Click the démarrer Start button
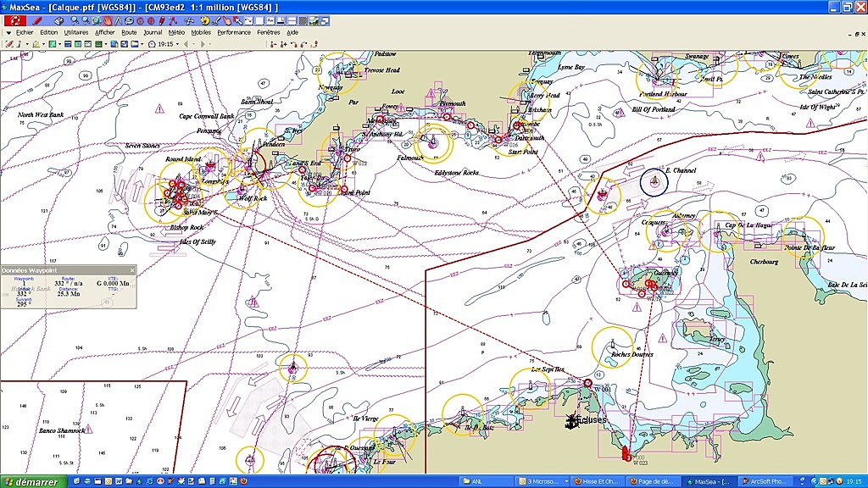 [x=32, y=481]
